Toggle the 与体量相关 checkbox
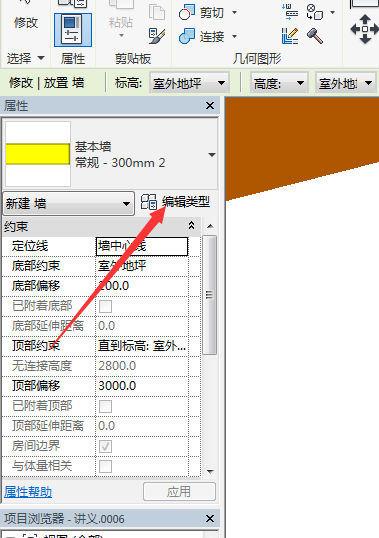This screenshot has height=538, width=379. (105, 466)
